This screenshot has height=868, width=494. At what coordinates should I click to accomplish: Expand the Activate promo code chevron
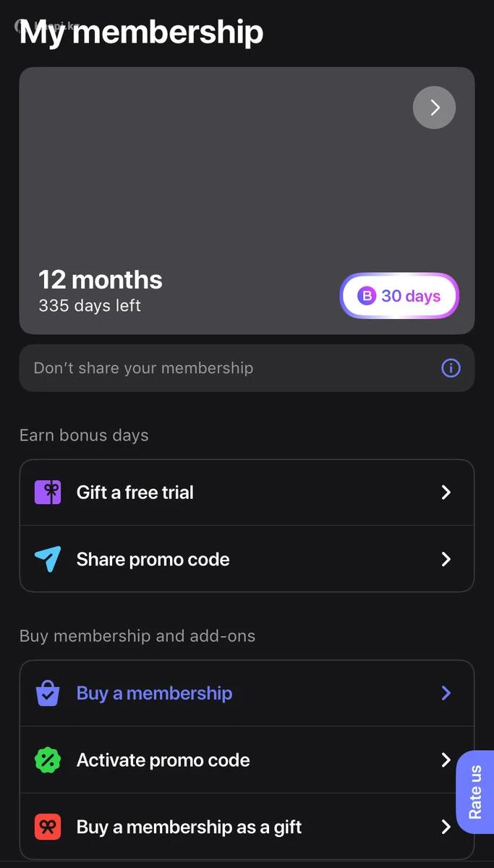[x=446, y=760]
